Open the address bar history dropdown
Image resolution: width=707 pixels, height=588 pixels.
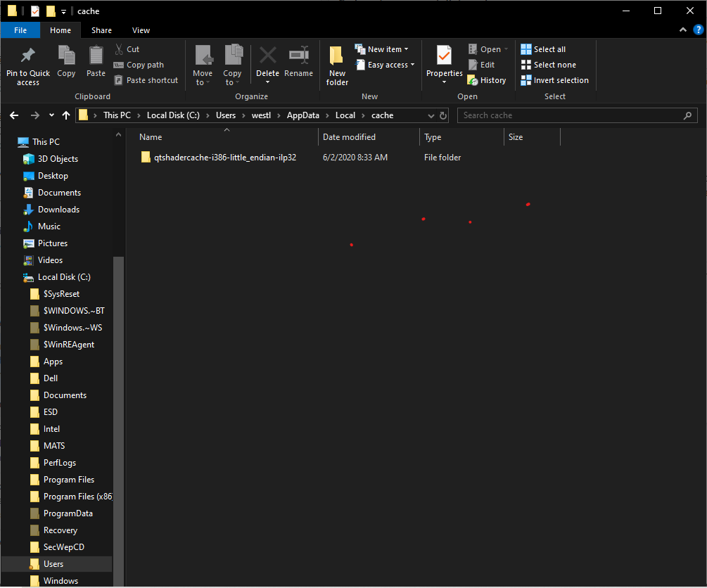click(x=431, y=115)
